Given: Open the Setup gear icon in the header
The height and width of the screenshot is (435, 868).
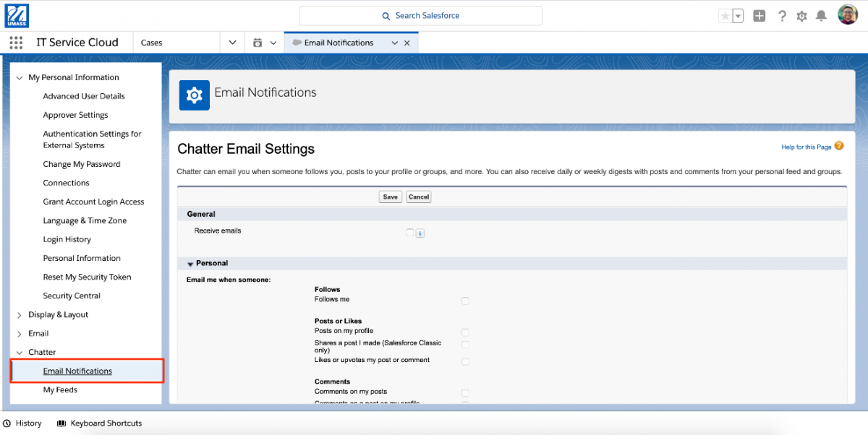Looking at the screenshot, I should coord(801,16).
